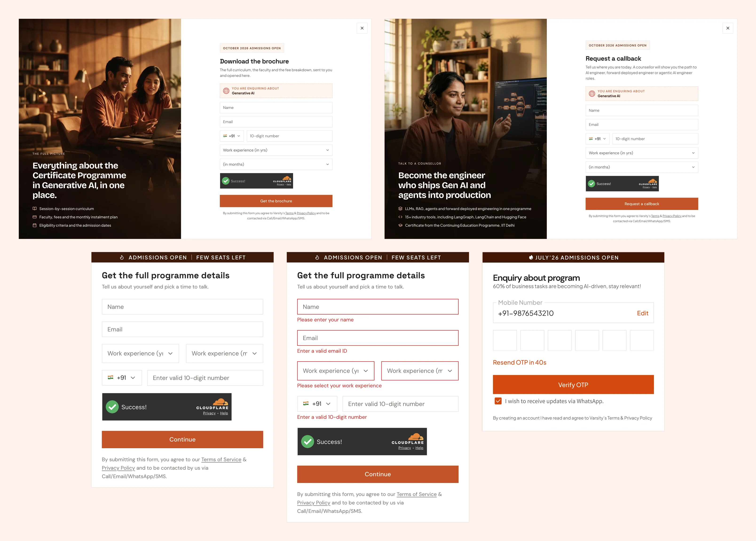The height and width of the screenshot is (541, 756).
Task: Click Generative AI target icon in brochure form
Action: tap(226, 91)
